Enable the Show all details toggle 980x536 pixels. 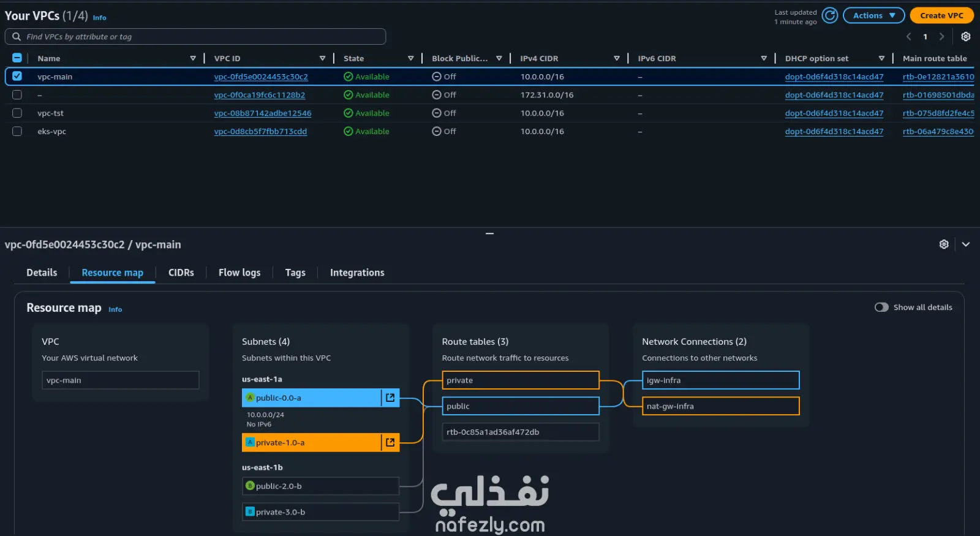881,308
